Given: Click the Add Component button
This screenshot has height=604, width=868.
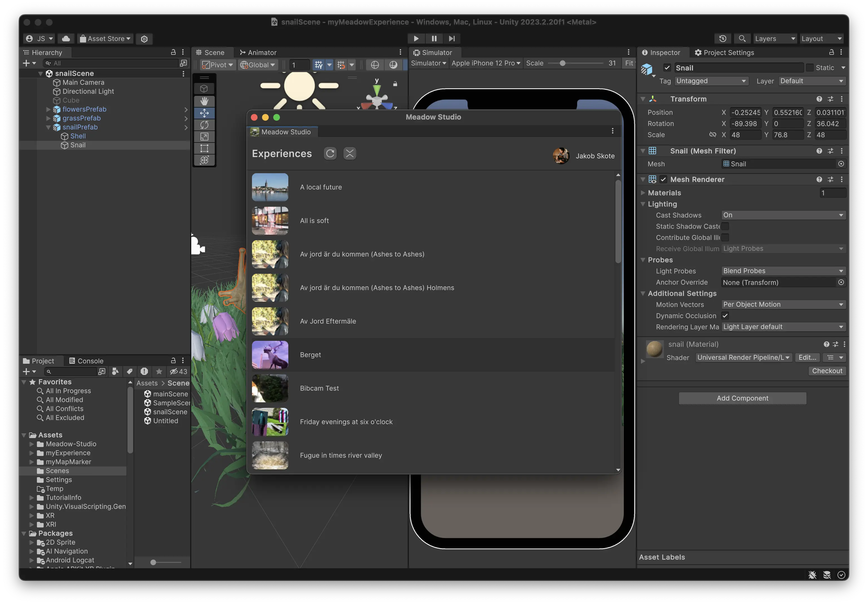Looking at the screenshot, I should 742,398.
